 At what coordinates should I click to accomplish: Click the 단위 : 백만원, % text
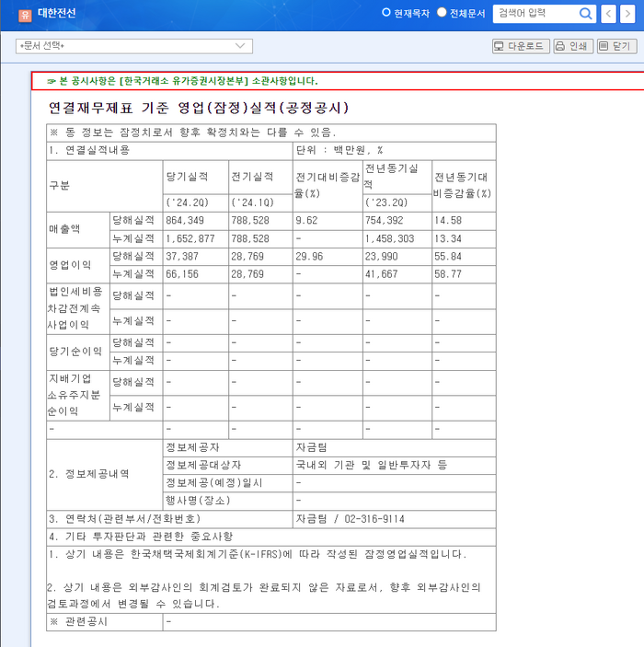[339, 150]
